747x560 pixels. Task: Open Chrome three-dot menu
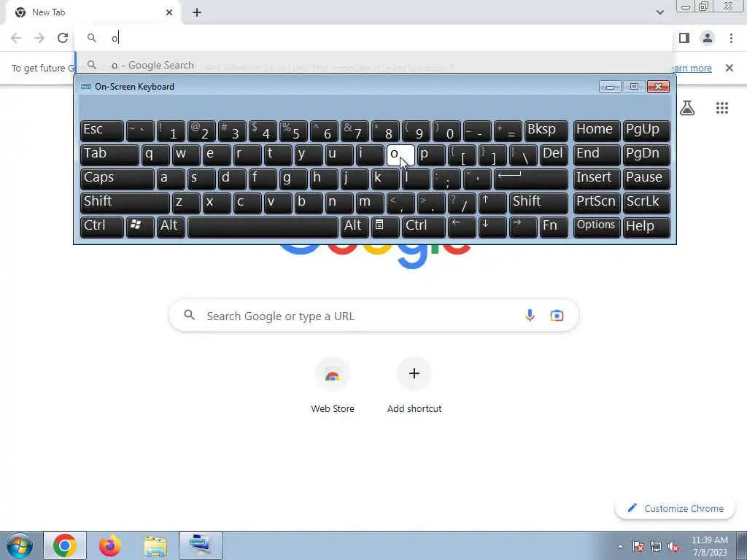tap(731, 38)
